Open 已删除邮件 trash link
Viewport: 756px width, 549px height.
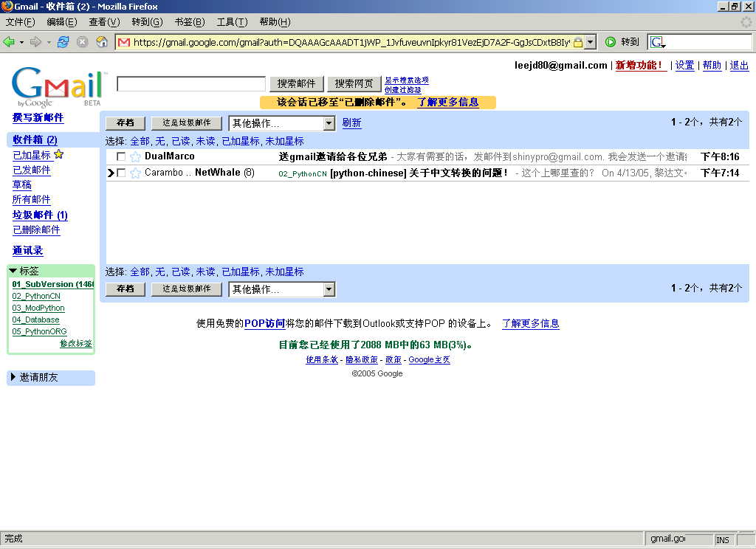point(36,230)
